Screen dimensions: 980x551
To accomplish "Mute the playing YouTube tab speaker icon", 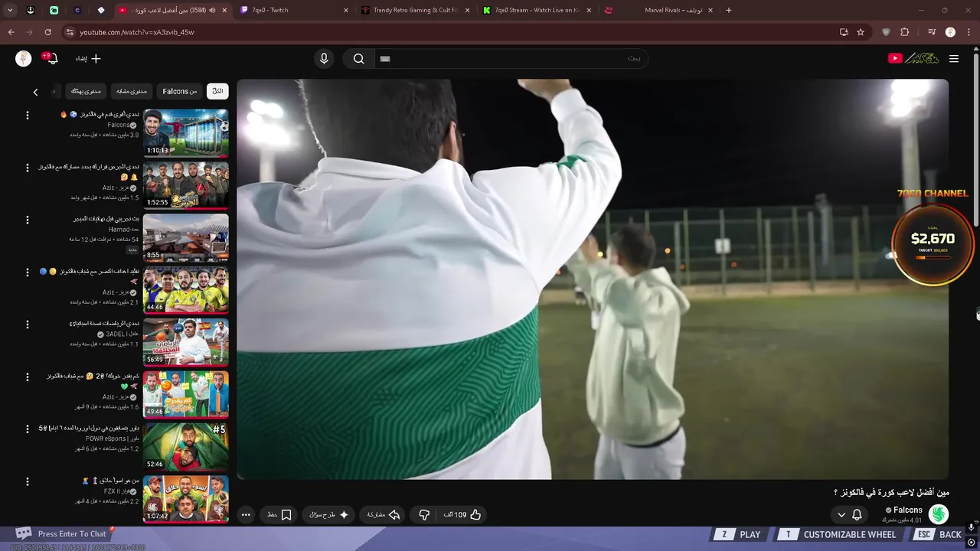I will coord(212,10).
